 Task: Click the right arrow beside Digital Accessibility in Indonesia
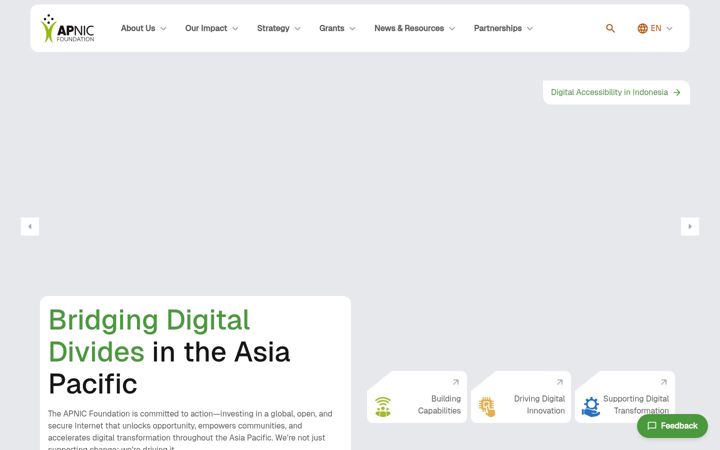(x=677, y=92)
